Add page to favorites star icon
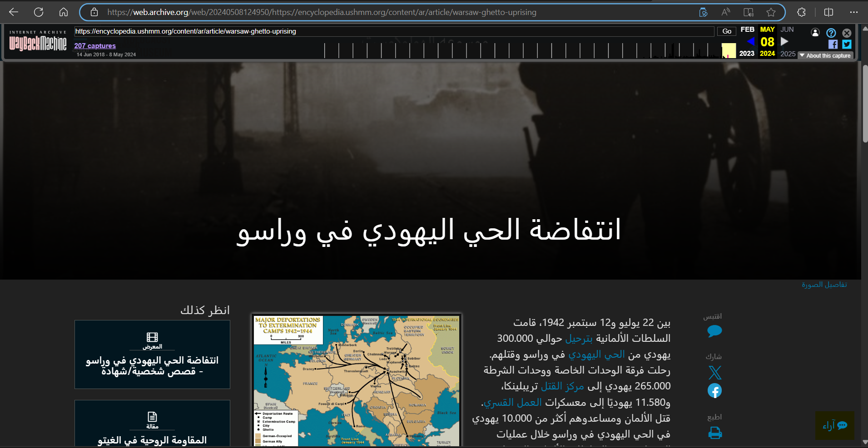Screen dimensions: 868x448 point(771,12)
